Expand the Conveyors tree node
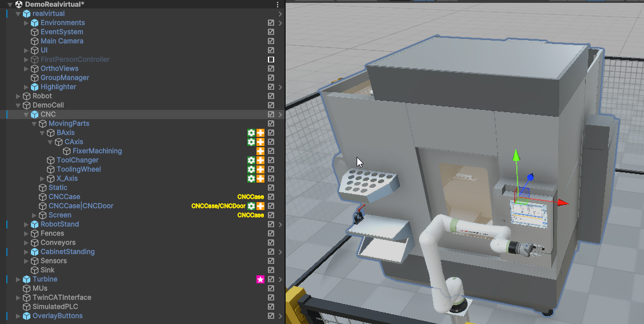644x324 pixels. [26, 243]
